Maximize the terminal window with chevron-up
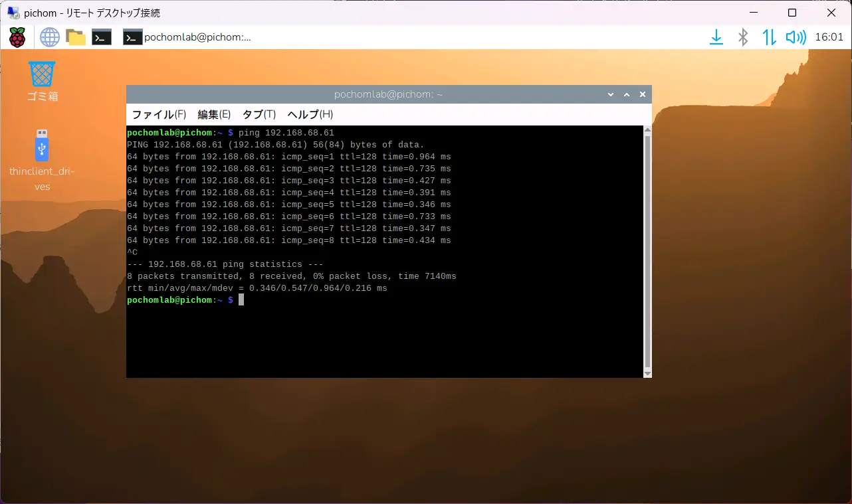Screen dimensions: 852x504 (627, 95)
